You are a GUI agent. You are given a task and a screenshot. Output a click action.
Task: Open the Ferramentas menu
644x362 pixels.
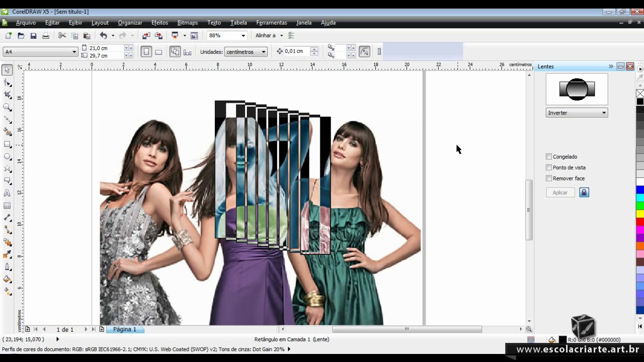click(x=271, y=23)
